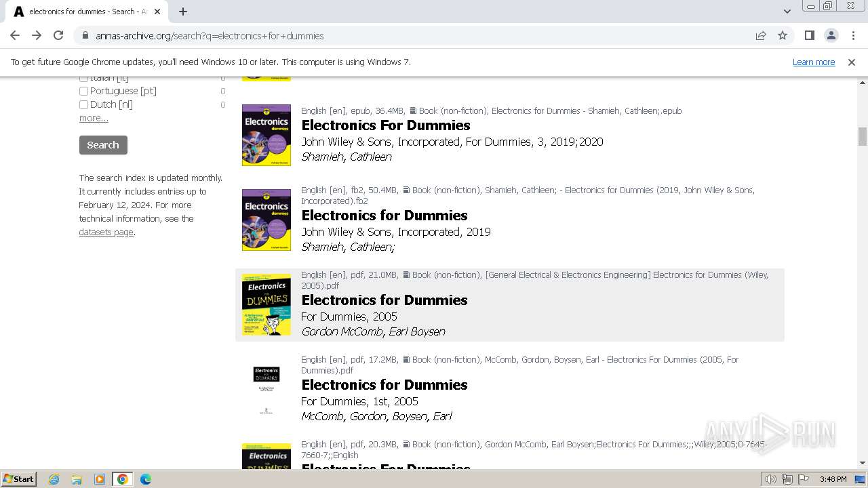
Task: Open Windows Media Player from the taskbar
Action: click(100, 479)
